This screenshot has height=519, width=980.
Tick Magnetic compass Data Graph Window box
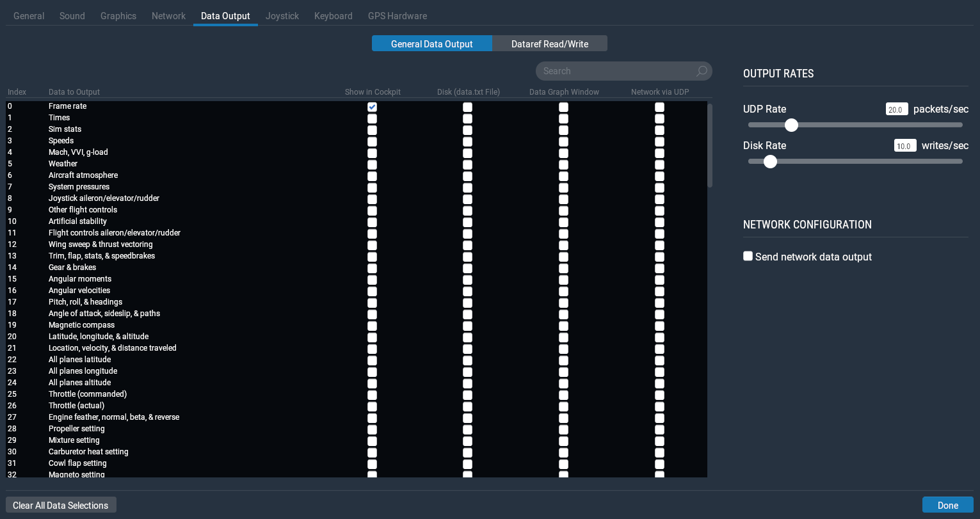pyautogui.click(x=563, y=326)
